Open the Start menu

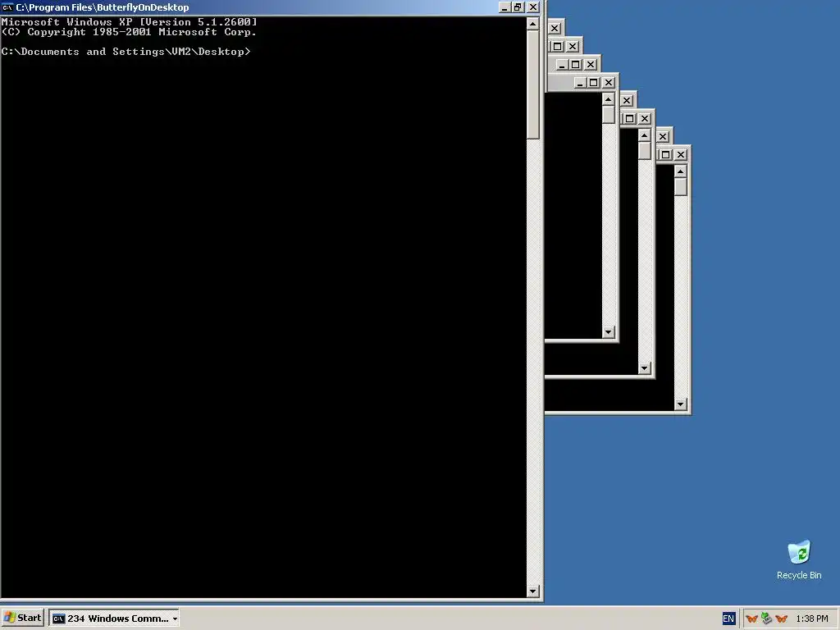pyautogui.click(x=22, y=619)
